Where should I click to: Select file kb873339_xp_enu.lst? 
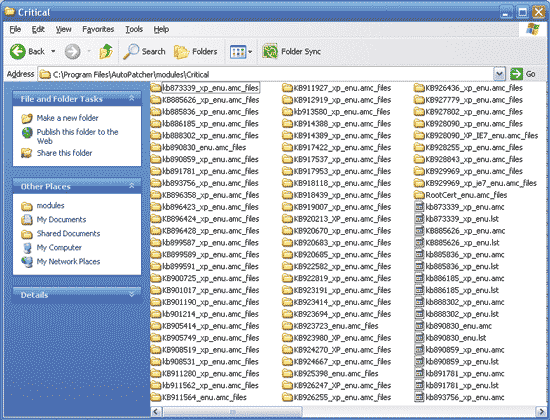(x=457, y=219)
